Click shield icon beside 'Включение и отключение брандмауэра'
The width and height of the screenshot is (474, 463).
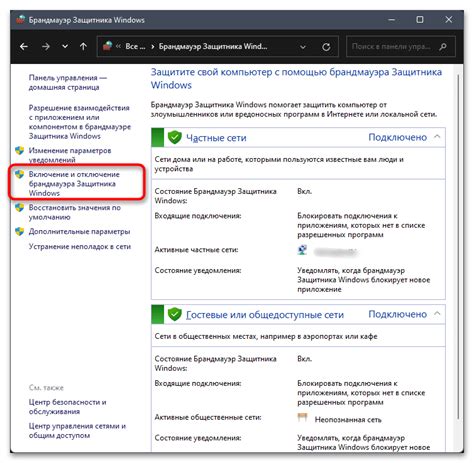coord(20,174)
